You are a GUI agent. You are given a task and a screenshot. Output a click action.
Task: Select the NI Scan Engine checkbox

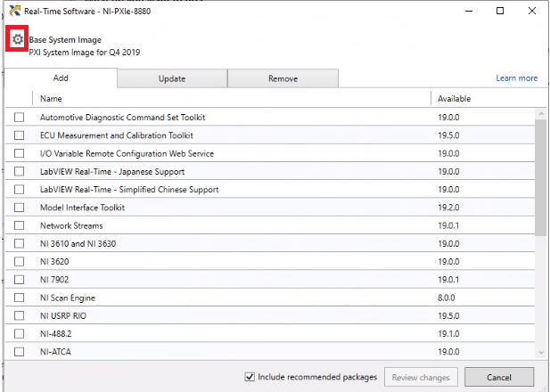(x=19, y=298)
